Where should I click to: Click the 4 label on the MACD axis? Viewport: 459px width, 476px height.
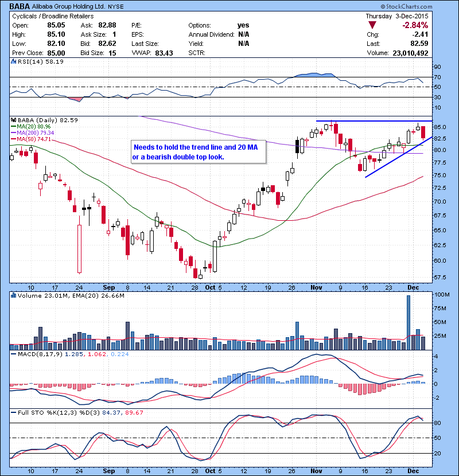click(x=437, y=356)
